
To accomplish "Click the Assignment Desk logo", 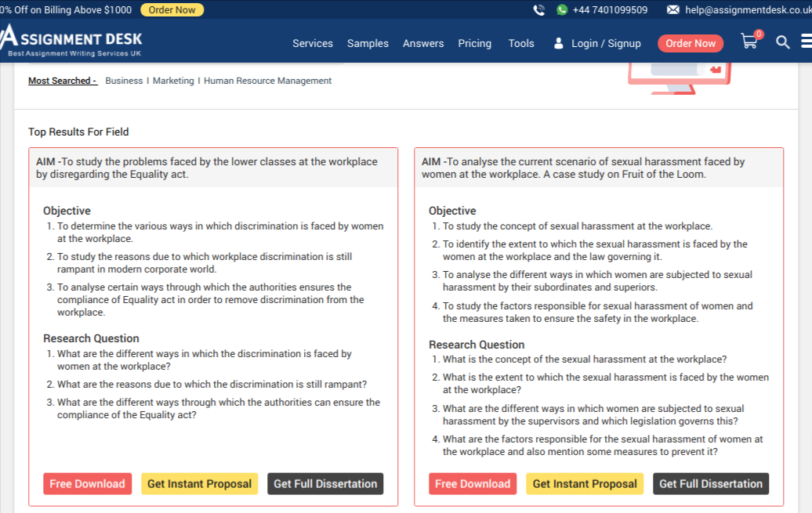I will (x=71, y=41).
